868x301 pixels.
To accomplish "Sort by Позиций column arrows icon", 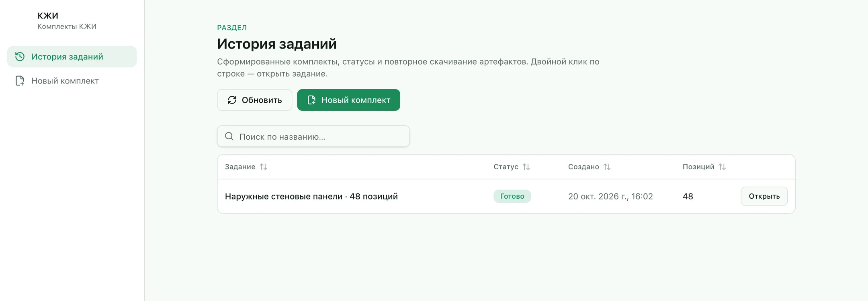I will point(722,167).
